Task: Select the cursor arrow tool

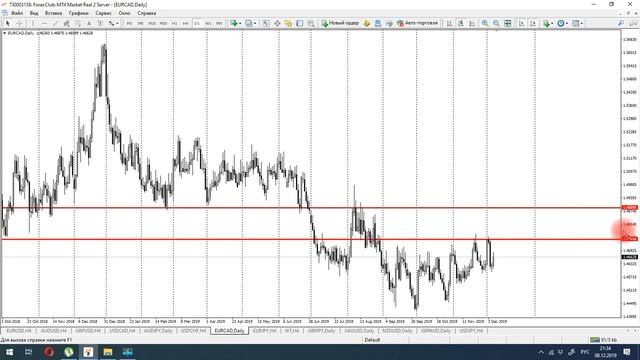Action: [7, 23]
